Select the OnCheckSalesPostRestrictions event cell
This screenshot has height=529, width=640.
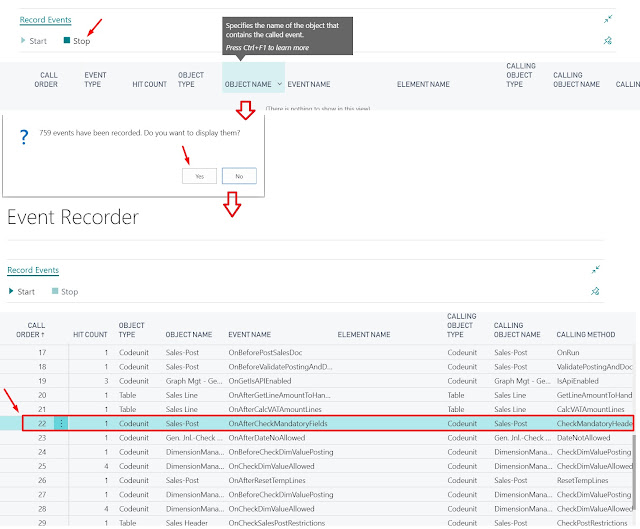[x=276, y=523]
